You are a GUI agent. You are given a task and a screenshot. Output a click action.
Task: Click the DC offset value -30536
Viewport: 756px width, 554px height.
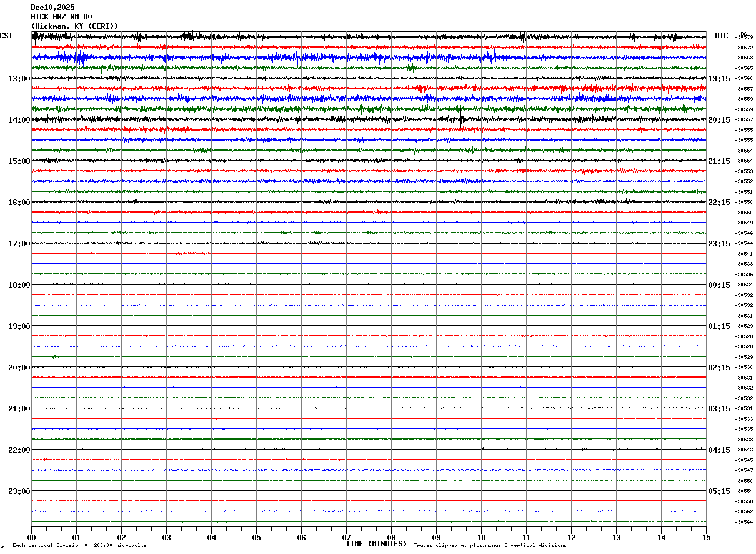[744, 274]
